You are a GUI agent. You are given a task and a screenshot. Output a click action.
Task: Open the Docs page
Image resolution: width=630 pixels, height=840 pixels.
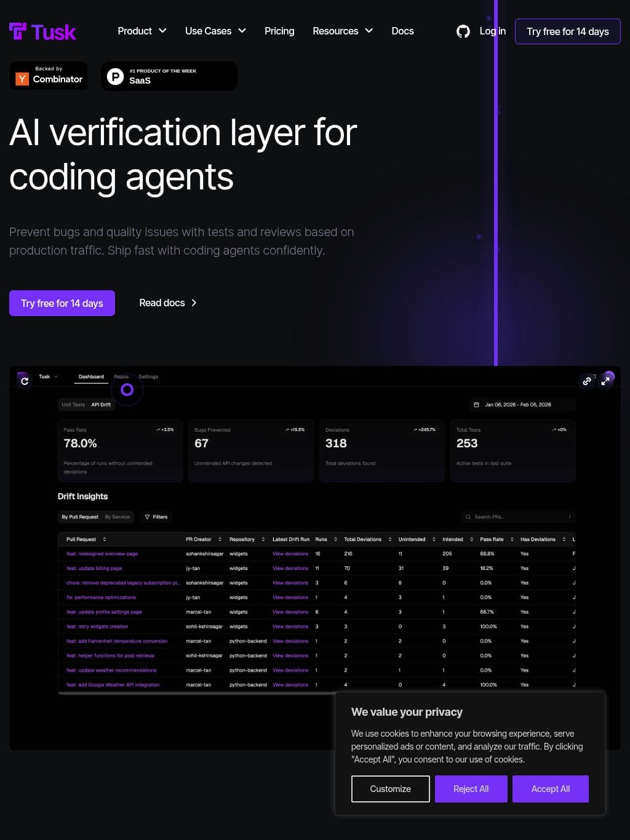402,31
